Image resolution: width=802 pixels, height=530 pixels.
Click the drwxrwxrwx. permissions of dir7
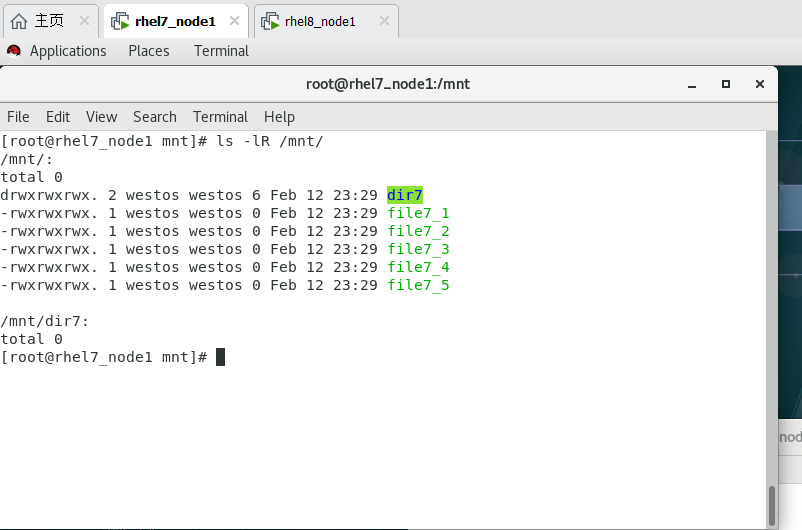[49, 195]
